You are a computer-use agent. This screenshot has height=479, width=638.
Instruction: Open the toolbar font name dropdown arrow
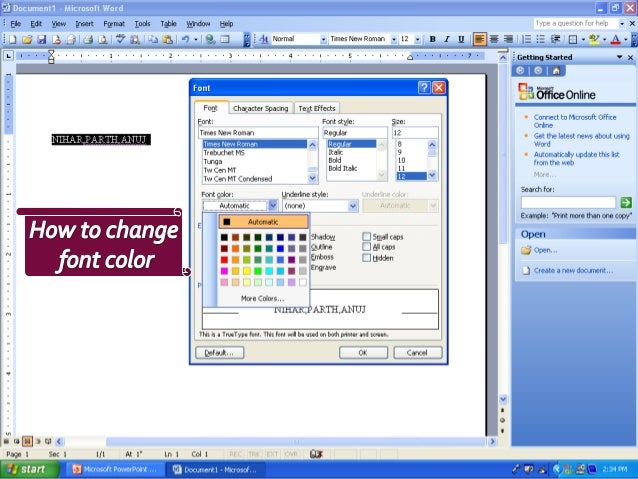coord(393,39)
